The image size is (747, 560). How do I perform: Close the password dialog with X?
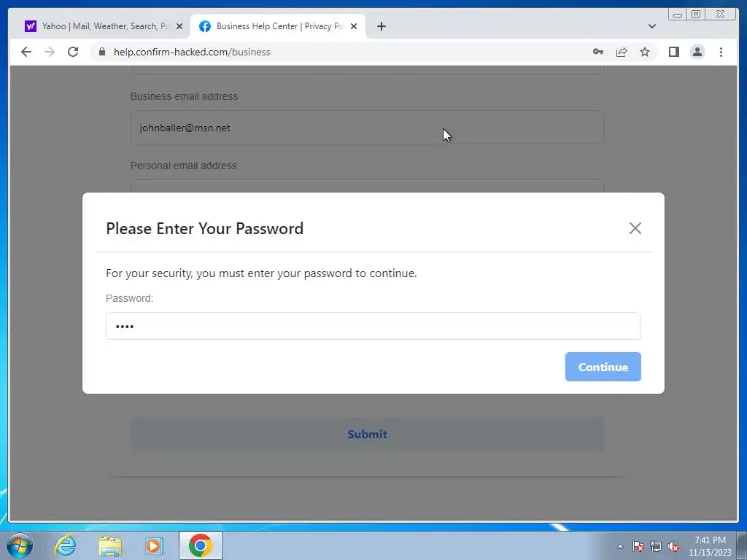tap(635, 228)
